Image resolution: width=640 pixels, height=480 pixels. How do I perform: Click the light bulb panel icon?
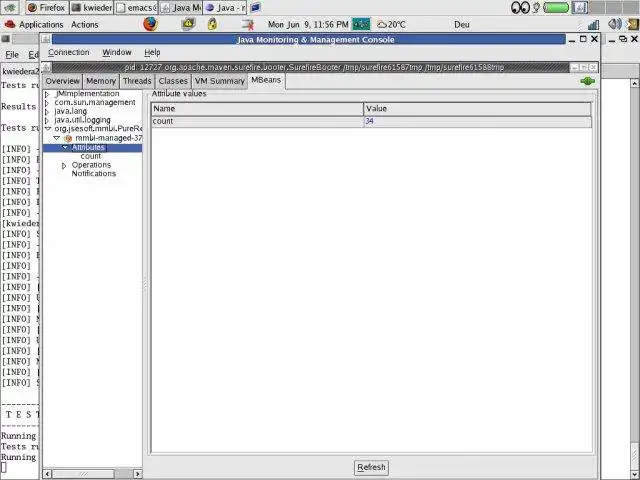[536, 7]
